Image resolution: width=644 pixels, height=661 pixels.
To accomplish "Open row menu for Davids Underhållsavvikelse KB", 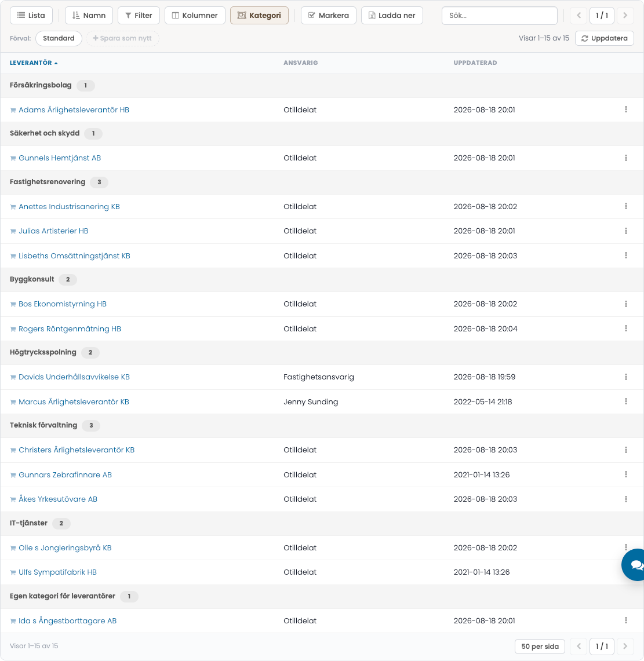I will coord(625,377).
